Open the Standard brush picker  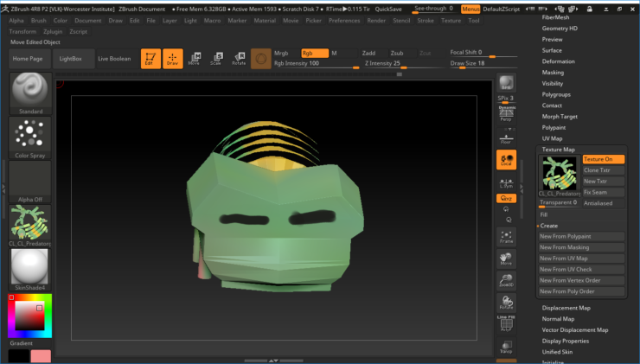pyautogui.click(x=30, y=91)
